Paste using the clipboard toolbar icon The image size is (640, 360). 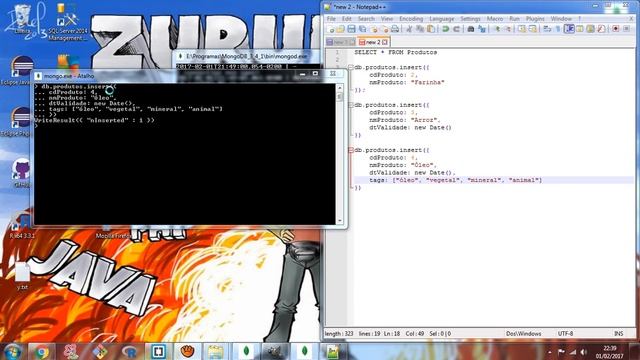click(x=431, y=29)
